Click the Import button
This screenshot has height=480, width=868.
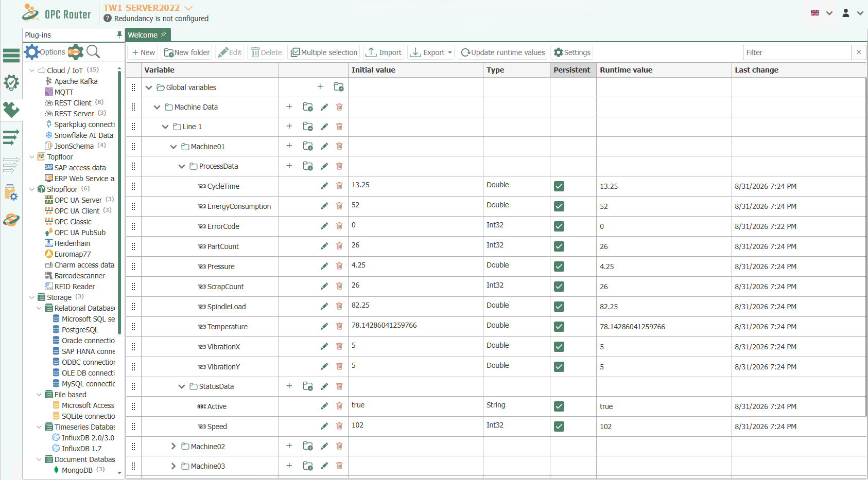click(384, 52)
